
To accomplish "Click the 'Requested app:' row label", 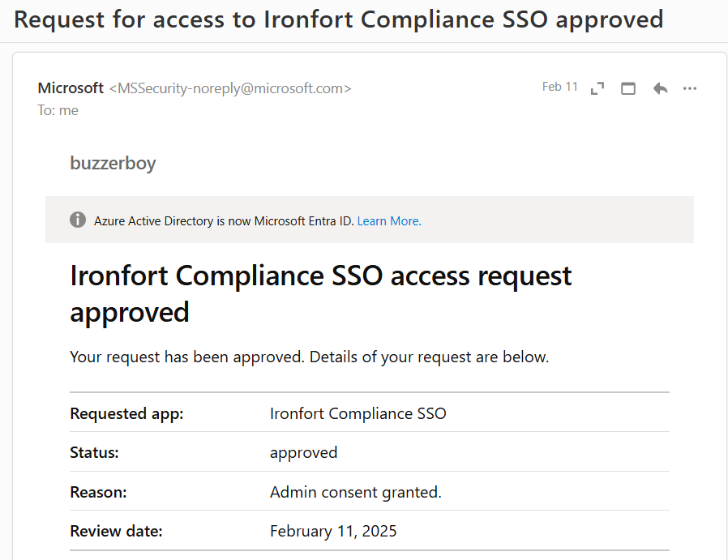I will click(127, 413).
